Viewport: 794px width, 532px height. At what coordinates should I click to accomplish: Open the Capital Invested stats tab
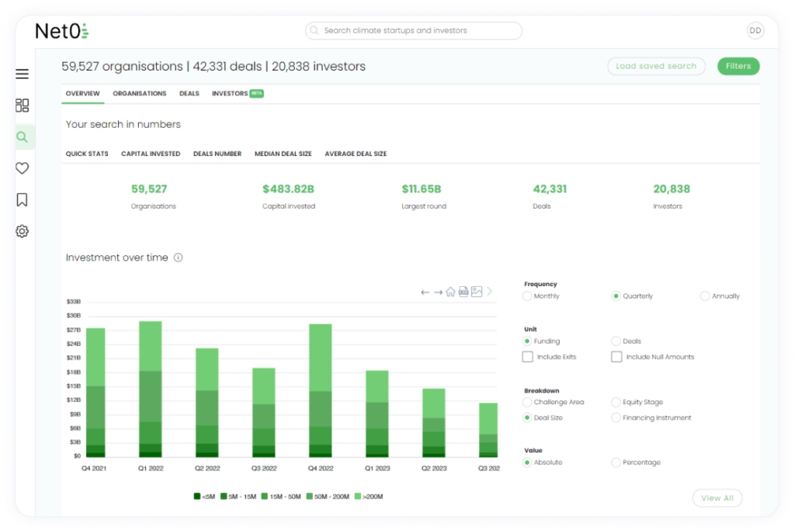coord(151,154)
